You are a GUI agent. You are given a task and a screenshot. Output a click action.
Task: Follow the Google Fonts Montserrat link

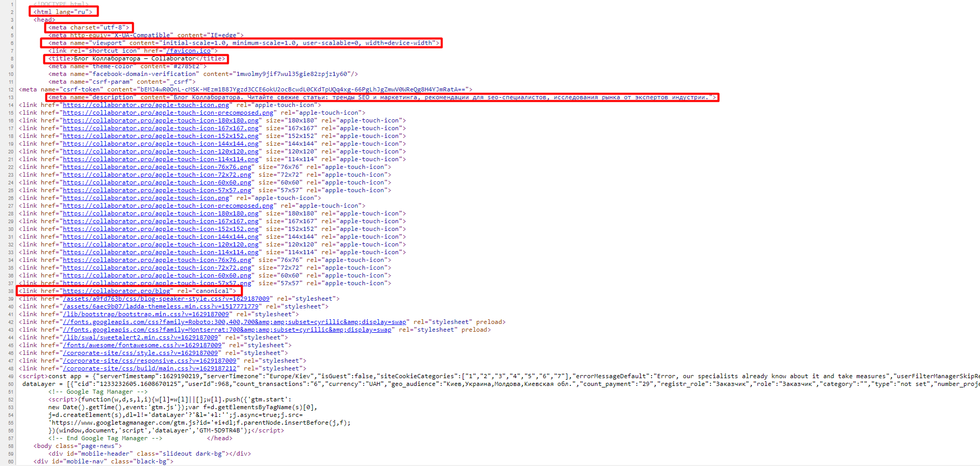(x=227, y=330)
